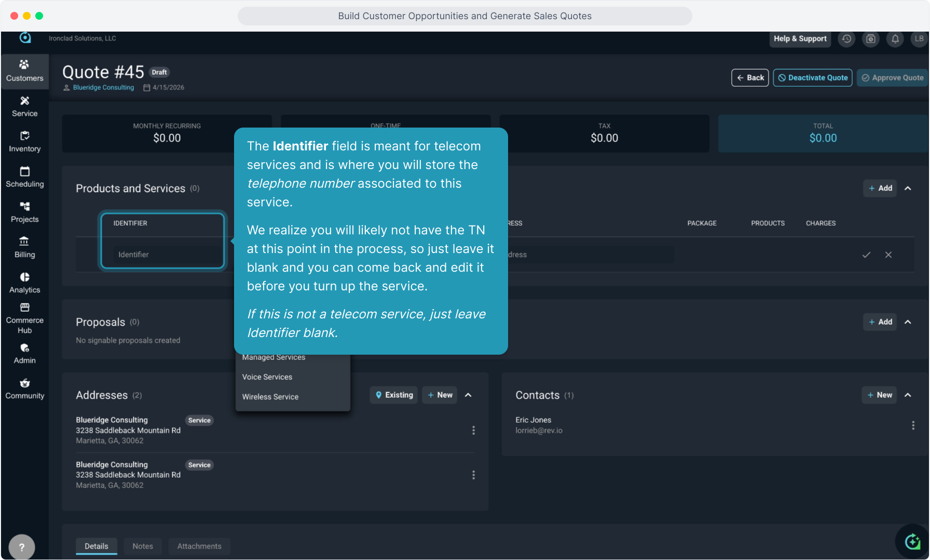Click the Total $0.00 summary card
This screenshot has height=560, width=930.
point(823,133)
